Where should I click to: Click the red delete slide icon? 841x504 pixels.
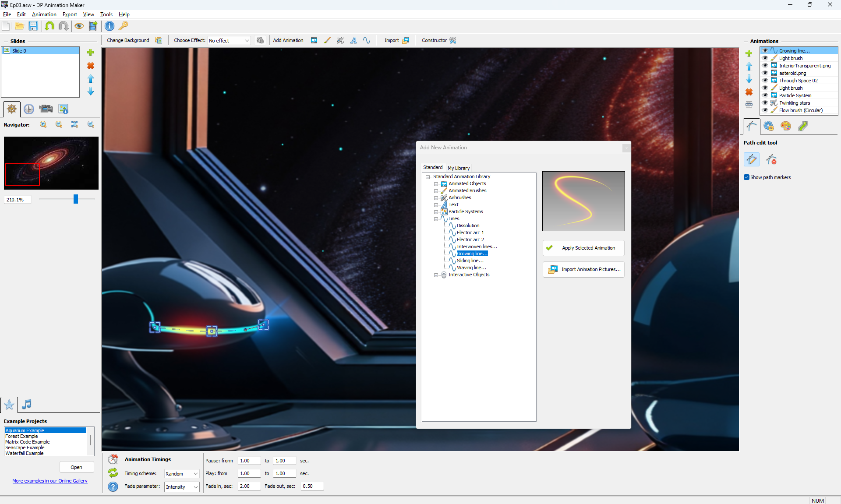tap(91, 66)
